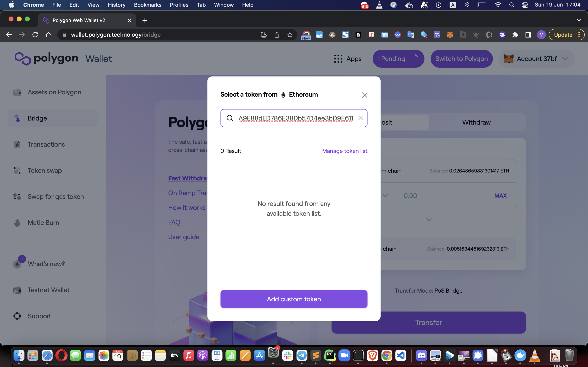Expand the token selector chevron
Viewport: 588px width, 367px height.
click(x=385, y=196)
